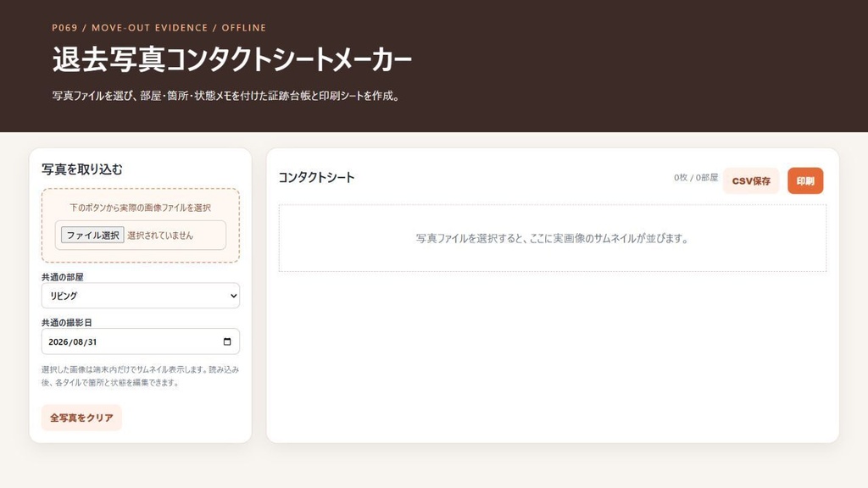
Task: Open the 共通の部屋 dropdown showing リビング
Action: pyautogui.click(x=141, y=296)
